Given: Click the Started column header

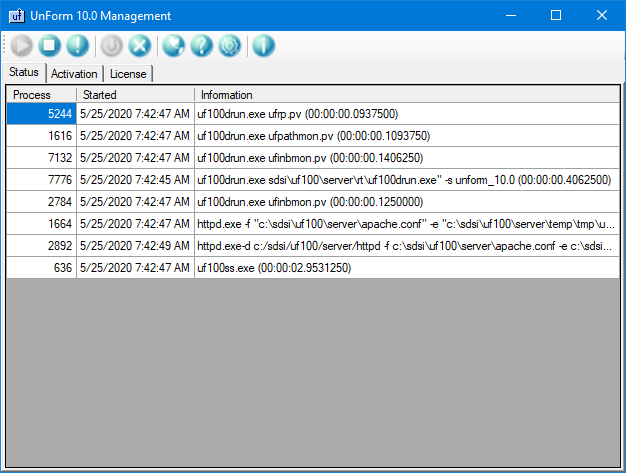Looking at the screenshot, I should click(x=134, y=94).
